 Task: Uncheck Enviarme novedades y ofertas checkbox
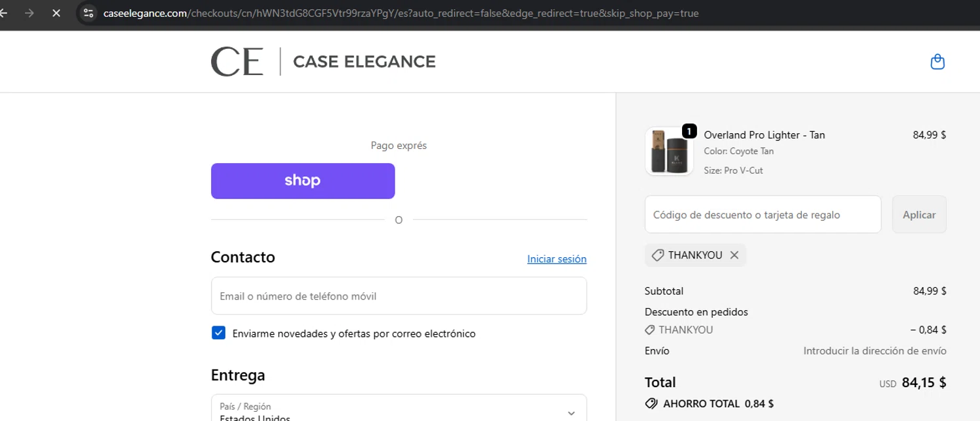click(218, 333)
